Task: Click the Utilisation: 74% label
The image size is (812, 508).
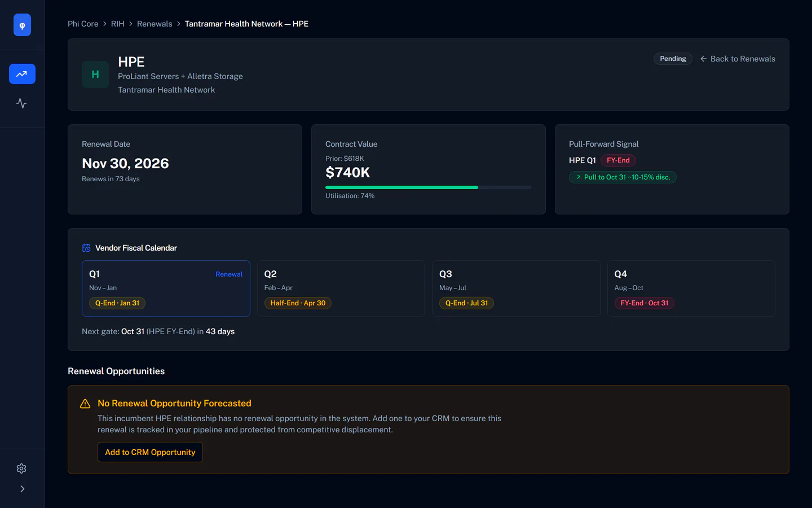Action: pos(350,196)
